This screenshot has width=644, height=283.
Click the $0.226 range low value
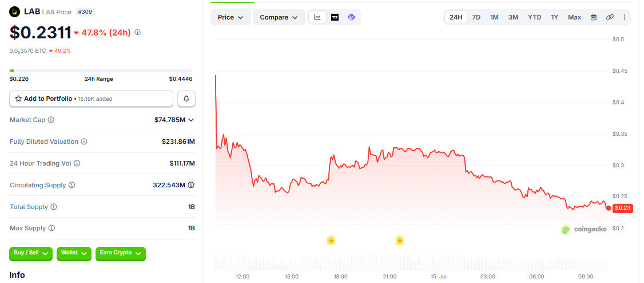[x=19, y=79]
